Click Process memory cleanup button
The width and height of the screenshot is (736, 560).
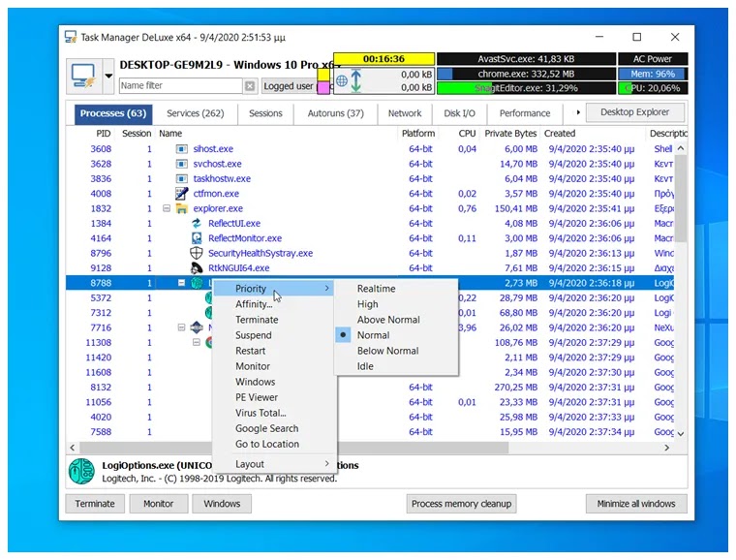click(461, 504)
